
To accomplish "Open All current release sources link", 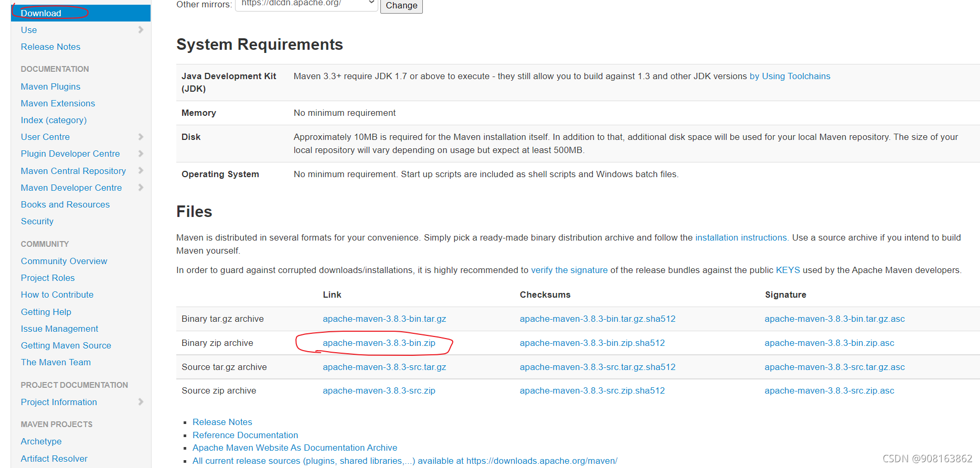I will pyautogui.click(x=405, y=461).
